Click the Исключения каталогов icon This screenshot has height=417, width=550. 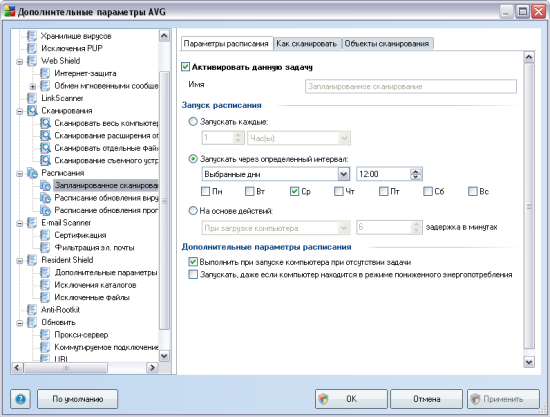(45, 285)
